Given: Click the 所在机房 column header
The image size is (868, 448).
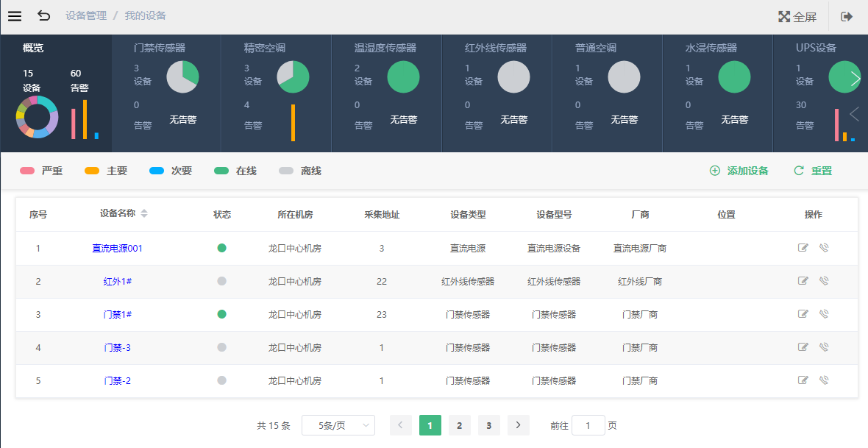Looking at the screenshot, I should [x=295, y=215].
